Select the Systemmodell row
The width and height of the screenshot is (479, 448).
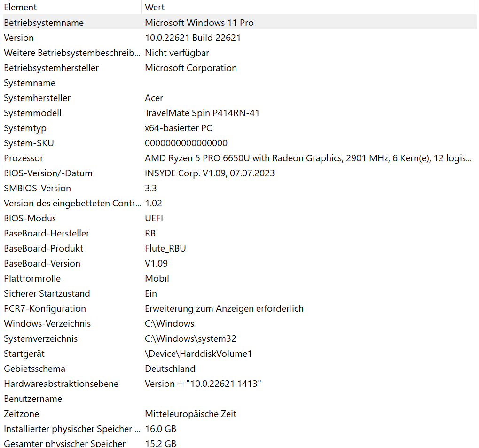point(240,113)
